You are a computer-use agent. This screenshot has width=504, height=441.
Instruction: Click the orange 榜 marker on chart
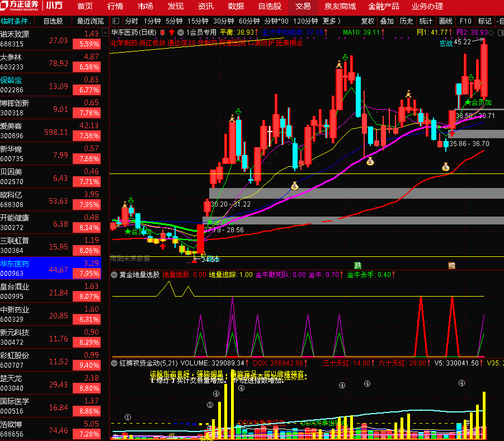point(451,265)
